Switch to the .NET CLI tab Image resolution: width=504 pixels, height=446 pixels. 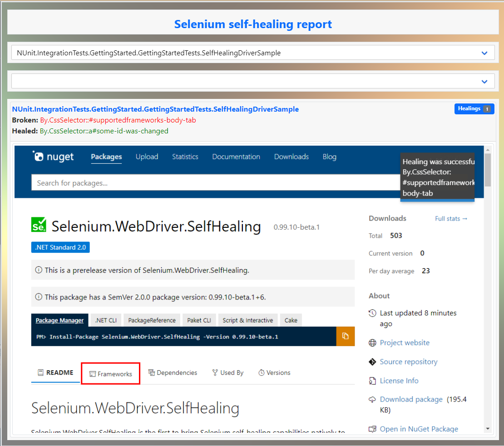pos(106,320)
